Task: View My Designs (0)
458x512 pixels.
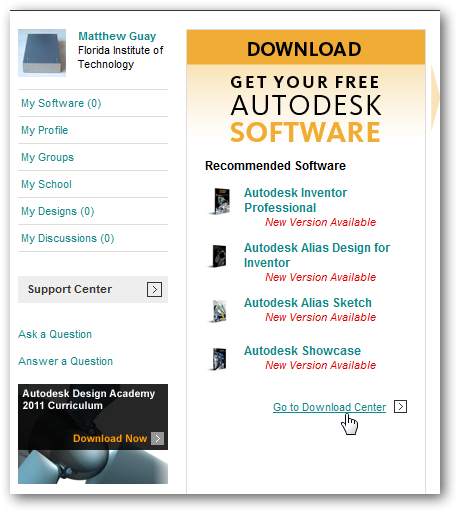Action: coord(58,211)
